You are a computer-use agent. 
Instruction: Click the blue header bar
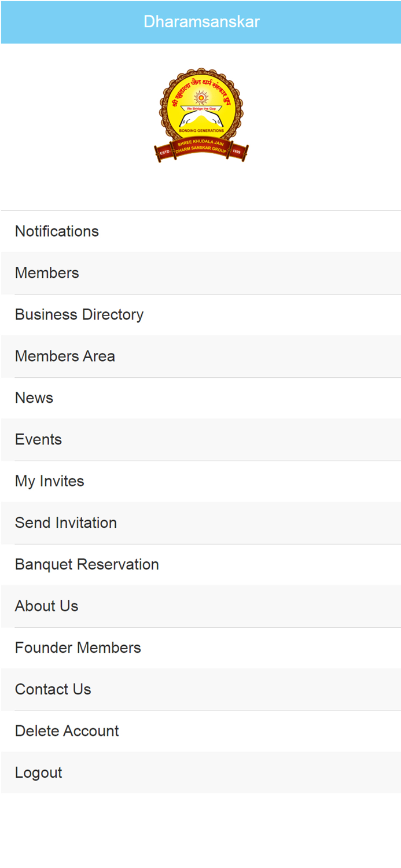pos(336,22)
